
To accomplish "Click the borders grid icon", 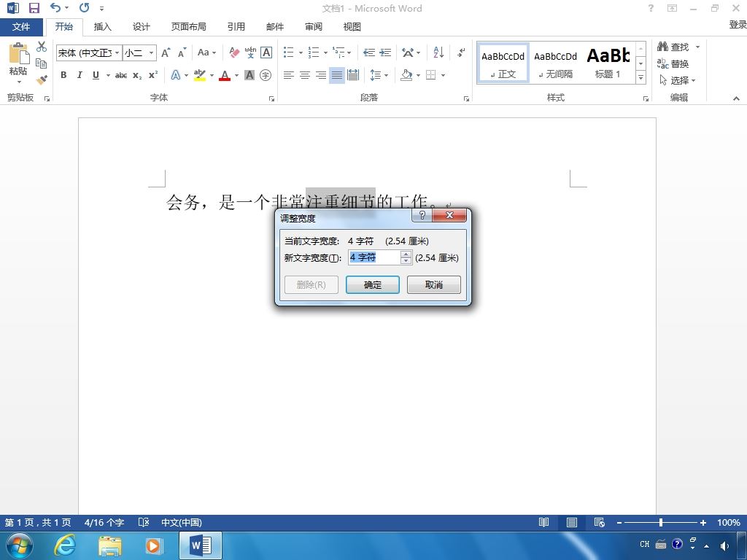I will pyautogui.click(x=430, y=75).
